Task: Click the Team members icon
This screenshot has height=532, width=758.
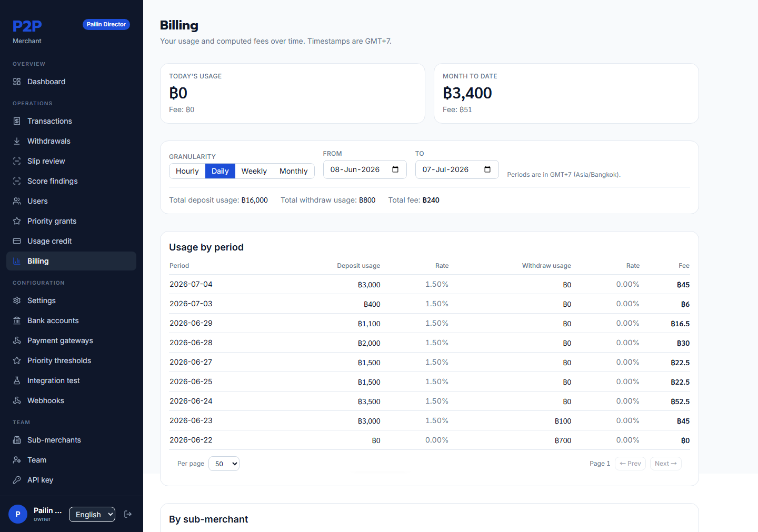Action: pyautogui.click(x=17, y=460)
